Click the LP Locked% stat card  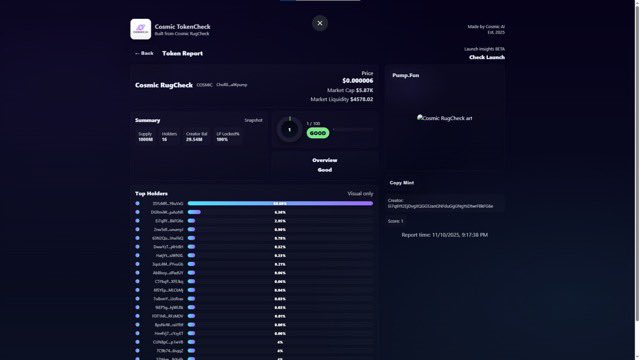click(228, 137)
